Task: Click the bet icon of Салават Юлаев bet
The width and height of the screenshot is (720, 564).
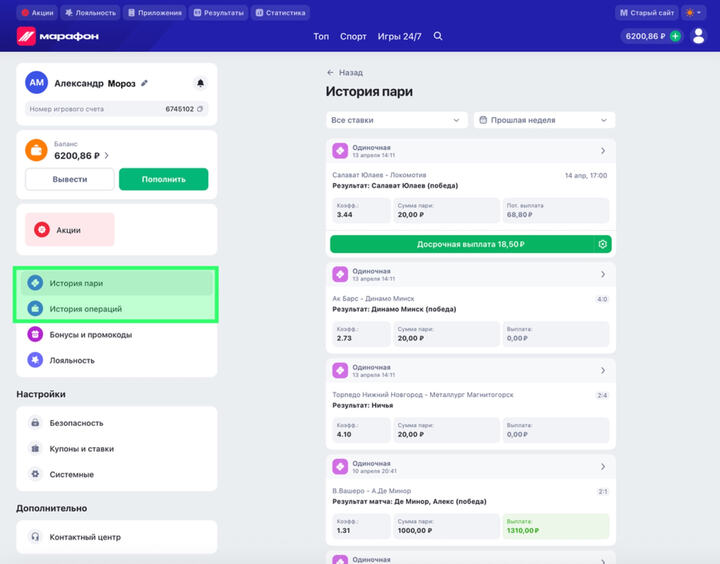Action: click(x=340, y=151)
